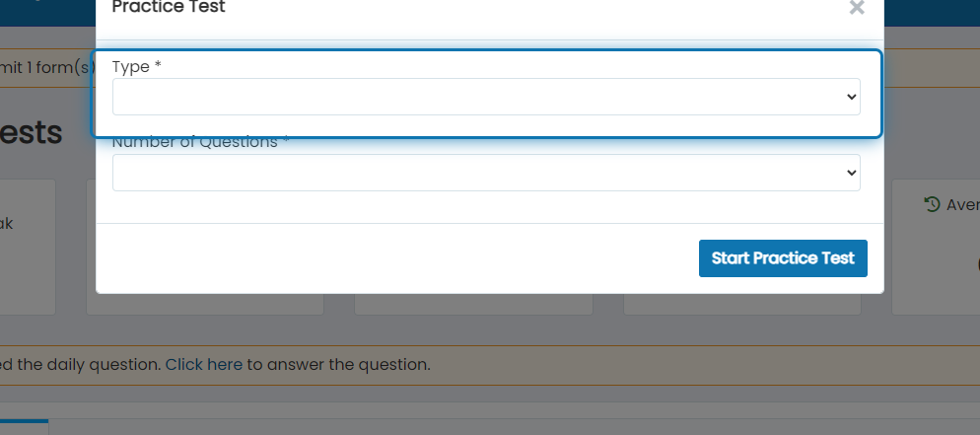The width and height of the screenshot is (980, 435).
Task: Click the partially hidden "ests" page heading
Action: (x=31, y=132)
